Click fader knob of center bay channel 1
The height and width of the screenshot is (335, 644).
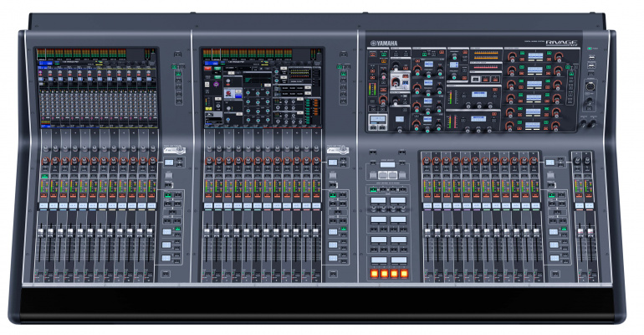click(207, 233)
